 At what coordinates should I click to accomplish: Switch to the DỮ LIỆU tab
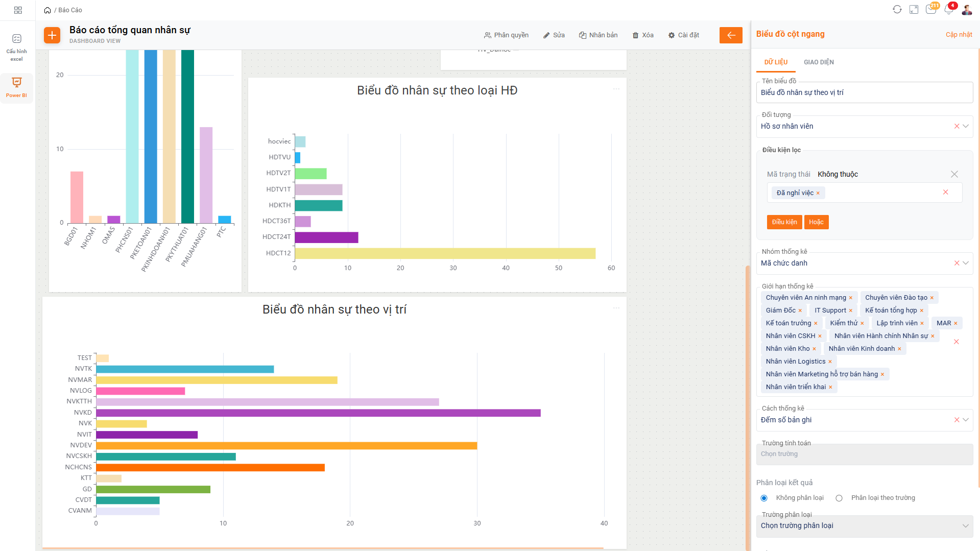pos(776,62)
